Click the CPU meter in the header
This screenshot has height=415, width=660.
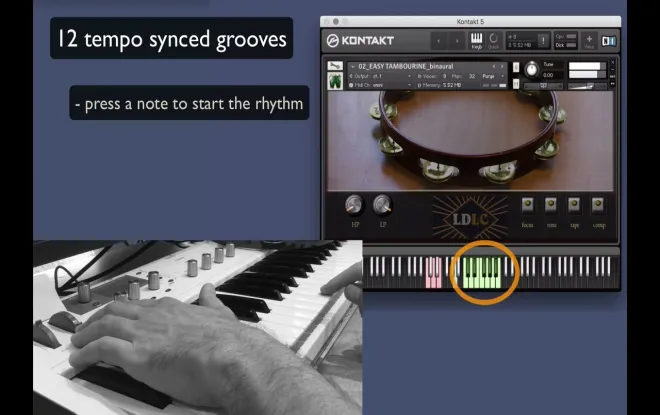[x=565, y=37]
